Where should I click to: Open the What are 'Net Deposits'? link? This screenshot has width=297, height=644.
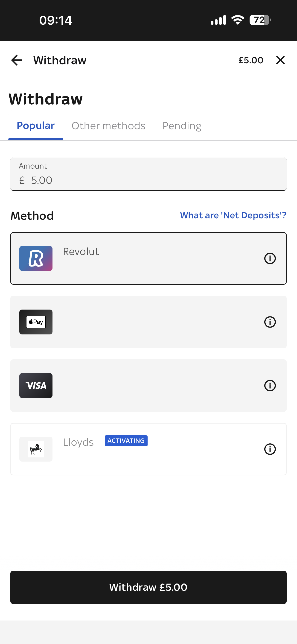tap(233, 215)
